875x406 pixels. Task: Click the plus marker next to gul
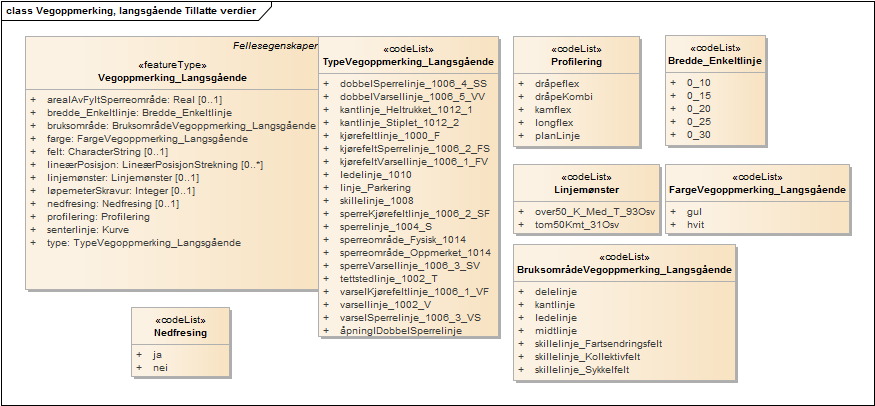(675, 213)
